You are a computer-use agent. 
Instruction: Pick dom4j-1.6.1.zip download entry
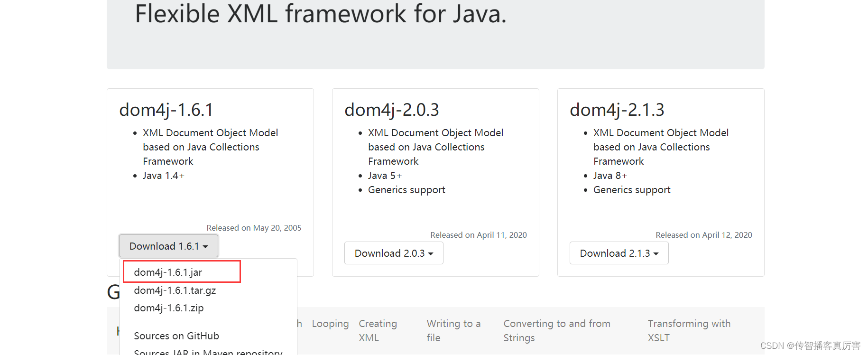point(208,308)
